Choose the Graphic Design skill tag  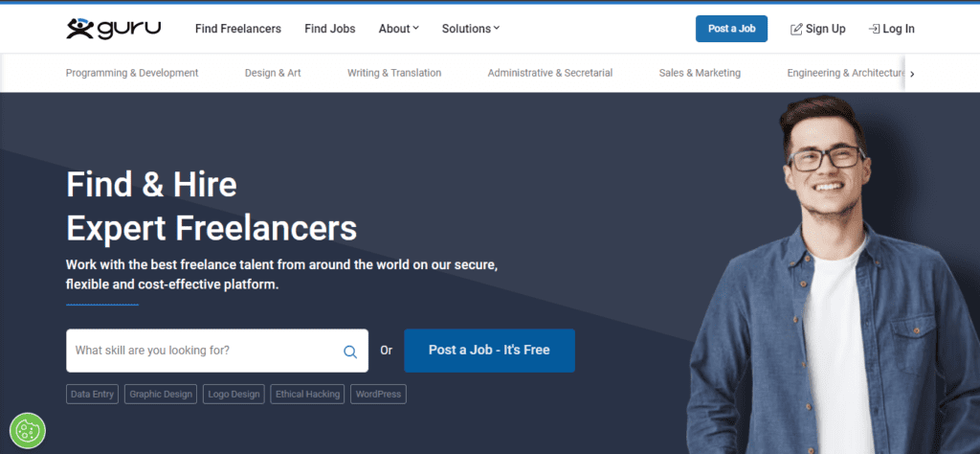point(161,394)
